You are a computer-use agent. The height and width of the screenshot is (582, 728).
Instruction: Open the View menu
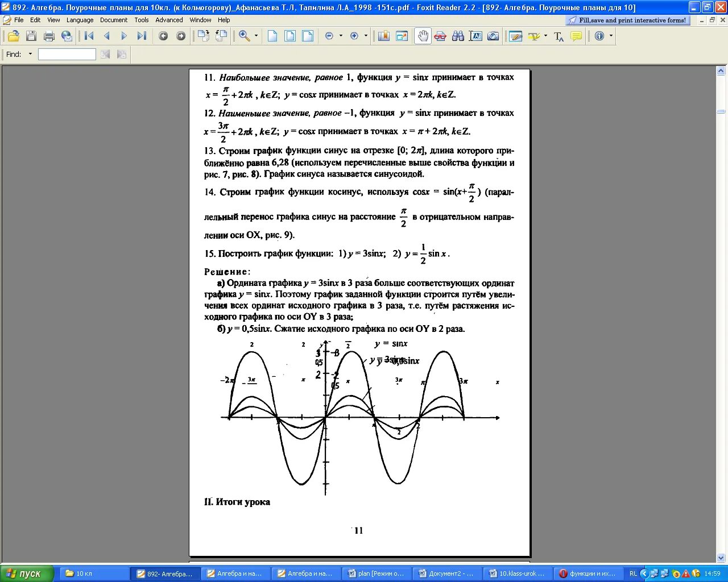pos(53,20)
